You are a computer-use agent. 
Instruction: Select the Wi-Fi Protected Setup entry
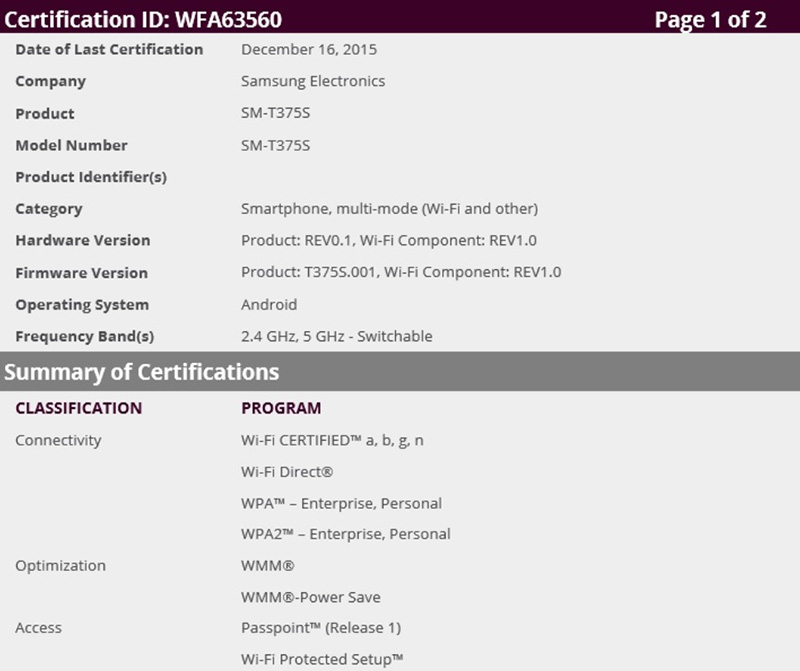pos(322,659)
